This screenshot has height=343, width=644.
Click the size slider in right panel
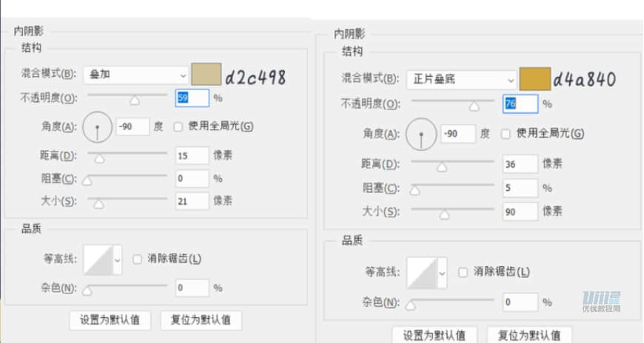[x=452, y=211]
